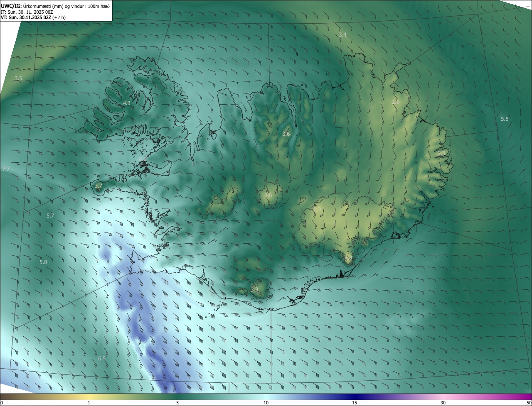Select the valid time line 'VT: Sun. 30.11.2025 02Z (+2 h)'

click(x=33, y=17)
